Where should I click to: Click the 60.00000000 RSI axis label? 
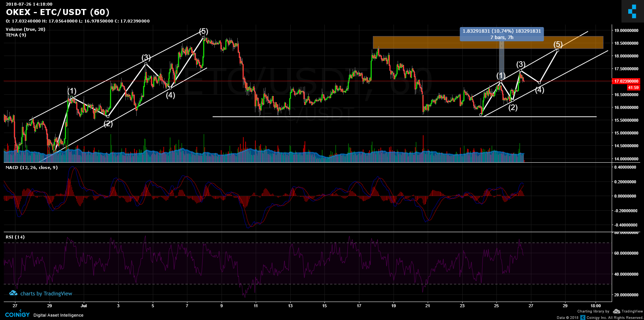[626, 253]
